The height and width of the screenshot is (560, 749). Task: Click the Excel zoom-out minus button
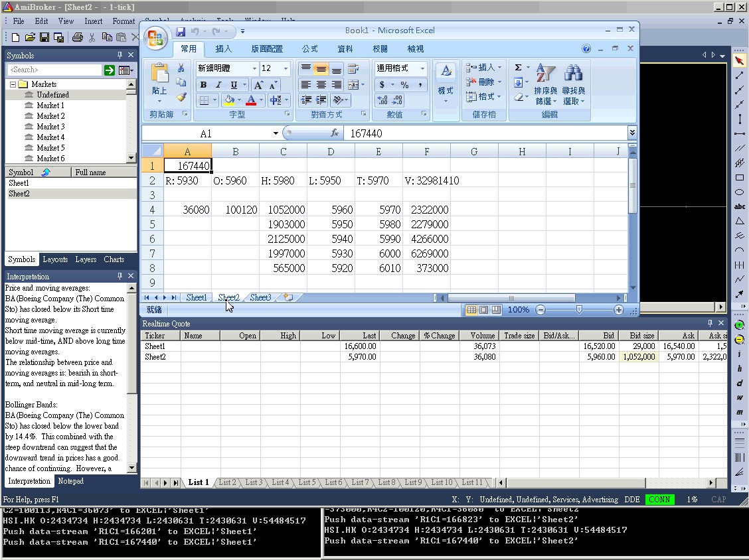(541, 310)
